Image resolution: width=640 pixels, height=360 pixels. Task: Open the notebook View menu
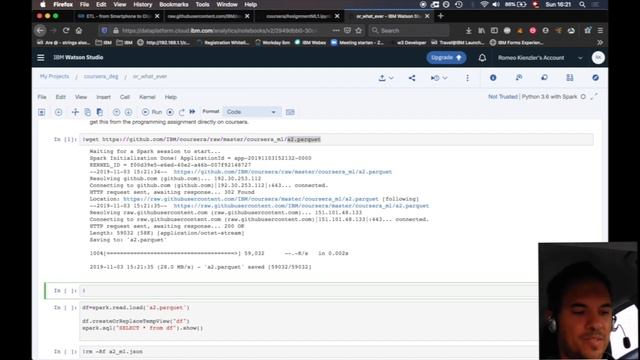click(x=81, y=97)
